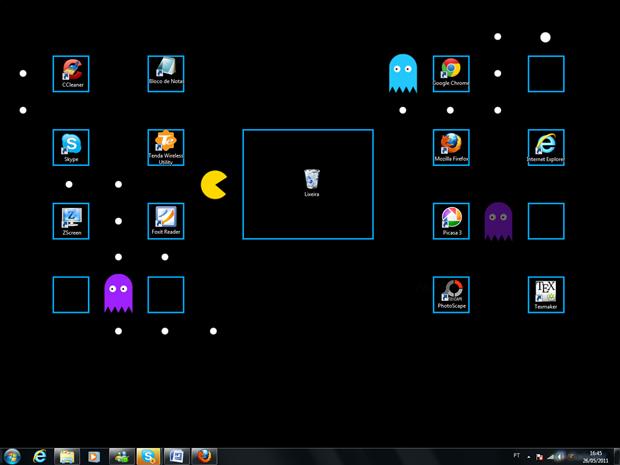
Task: Click the PT language indicator
Action: pyautogui.click(x=516, y=456)
